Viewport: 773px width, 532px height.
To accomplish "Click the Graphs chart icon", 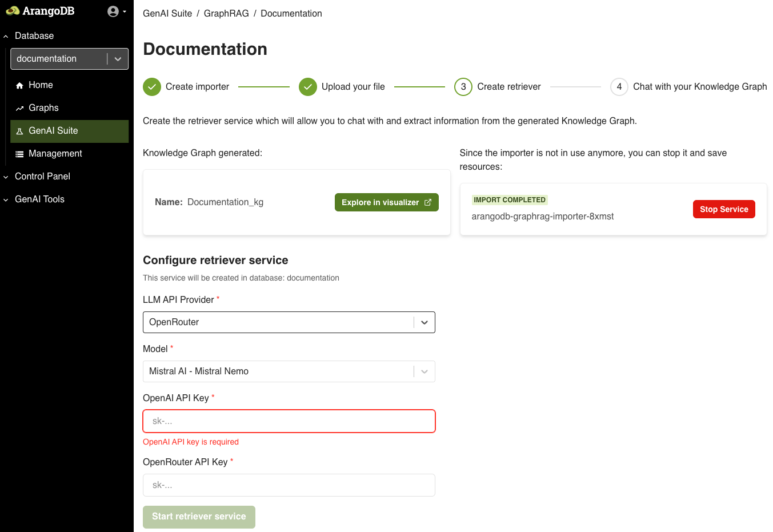I will tap(19, 108).
